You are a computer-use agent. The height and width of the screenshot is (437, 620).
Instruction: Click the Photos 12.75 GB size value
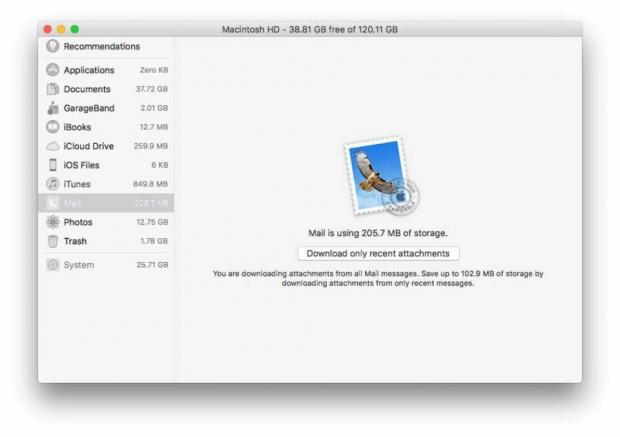pos(152,222)
